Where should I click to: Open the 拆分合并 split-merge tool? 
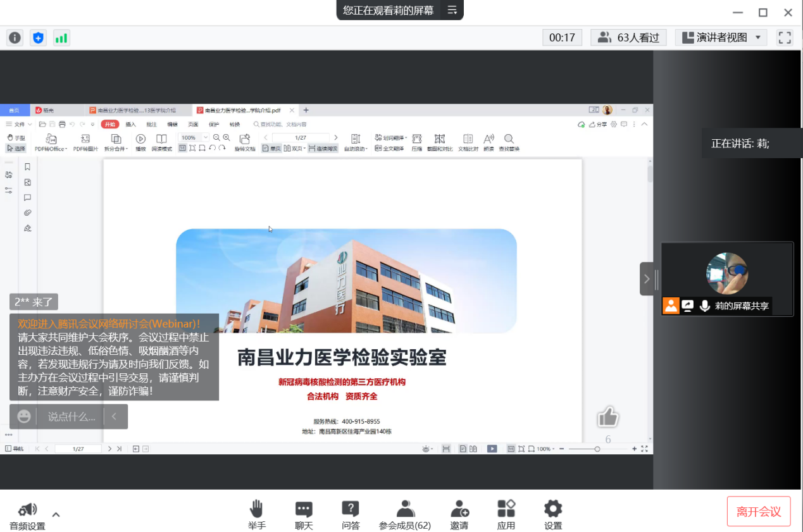click(x=116, y=140)
